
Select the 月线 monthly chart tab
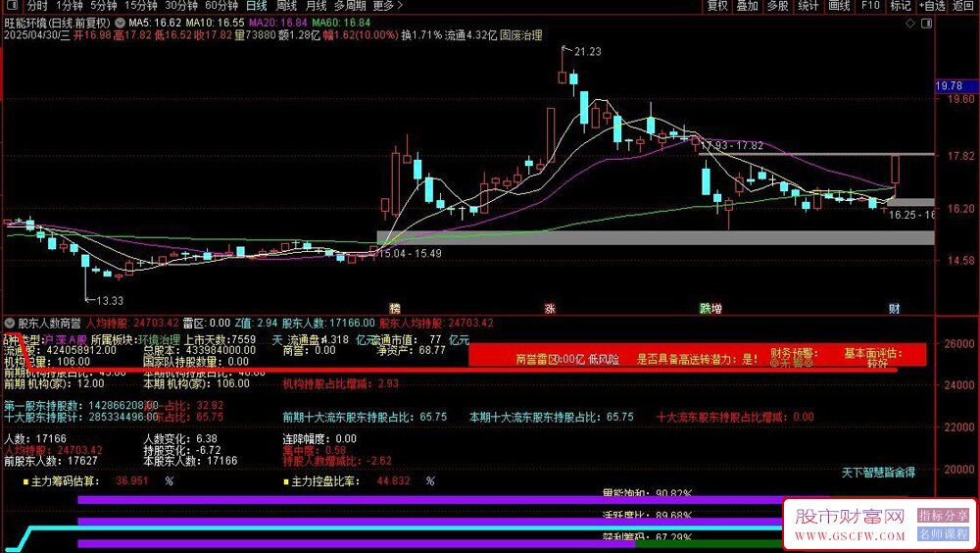click(x=317, y=6)
